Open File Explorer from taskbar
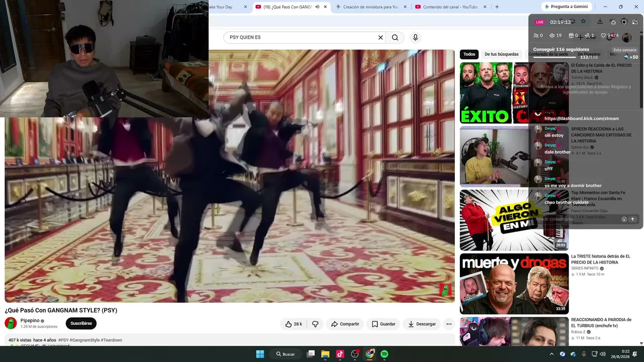644x362 pixels. pyautogui.click(x=325, y=354)
